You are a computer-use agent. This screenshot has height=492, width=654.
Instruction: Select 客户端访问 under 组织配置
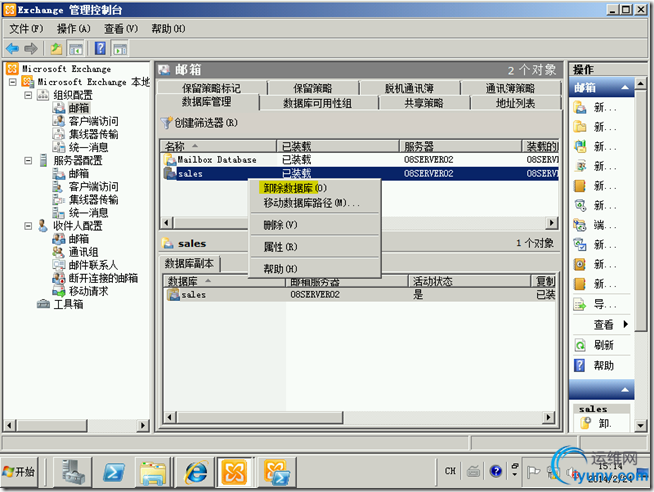pos(93,121)
